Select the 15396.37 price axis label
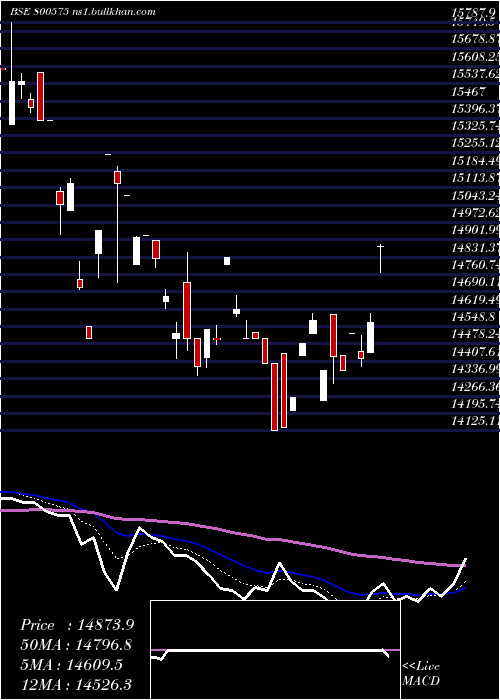The height and width of the screenshot is (700, 500). (475, 109)
